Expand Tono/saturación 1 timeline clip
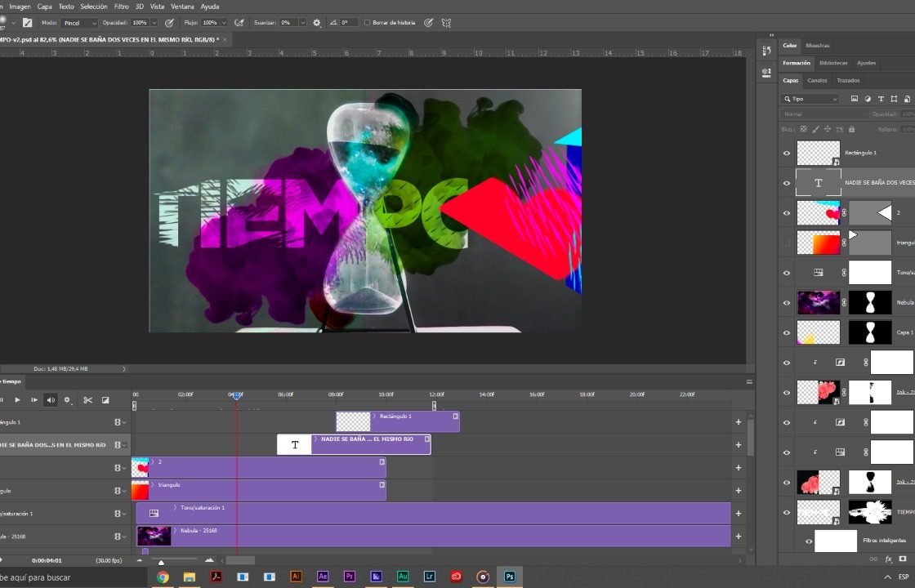915x588 pixels. click(x=175, y=507)
